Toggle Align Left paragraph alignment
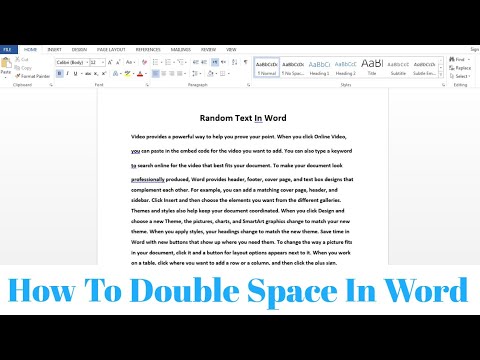The image size is (480, 360). (x=155, y=73)
